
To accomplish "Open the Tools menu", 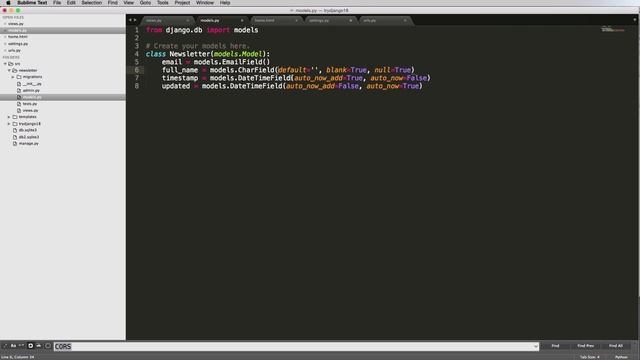I will (x=162, y=3).
